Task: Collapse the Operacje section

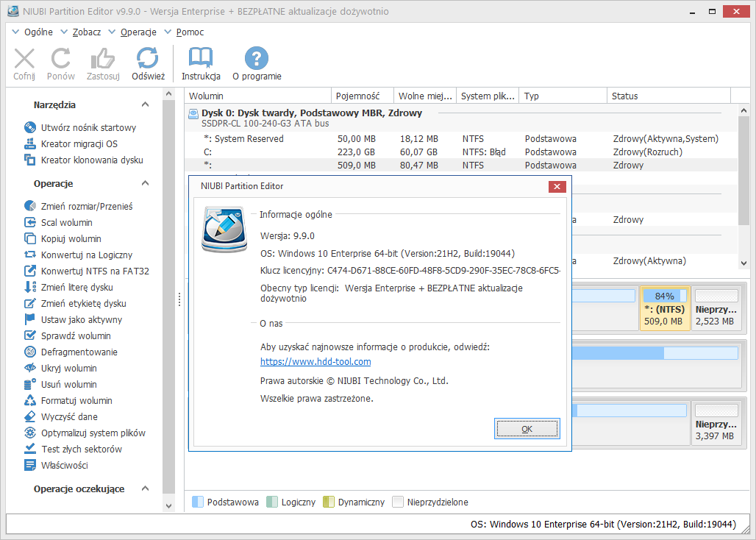Action: coord(145,183)
